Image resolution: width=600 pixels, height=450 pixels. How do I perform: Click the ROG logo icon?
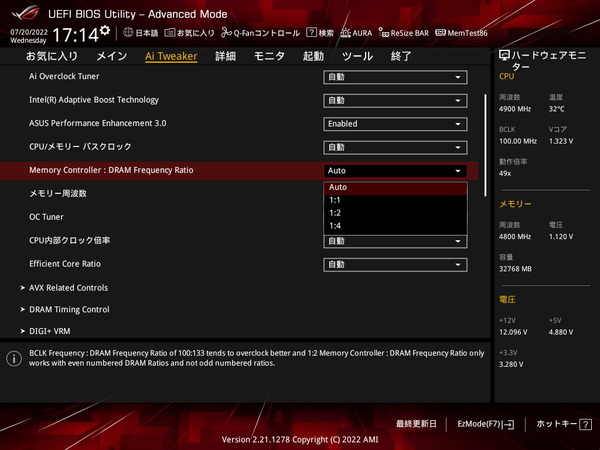[26, 13]
